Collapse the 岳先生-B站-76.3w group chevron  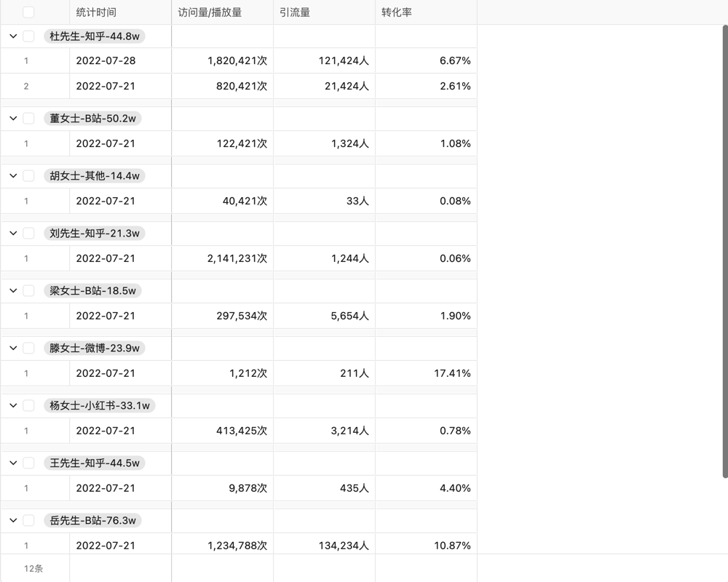13,520
